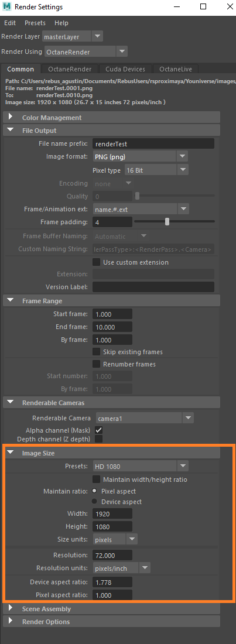Click the Maya logo icon in title bar
Viewport: 236px width, 644px height.
click(6, 7)
